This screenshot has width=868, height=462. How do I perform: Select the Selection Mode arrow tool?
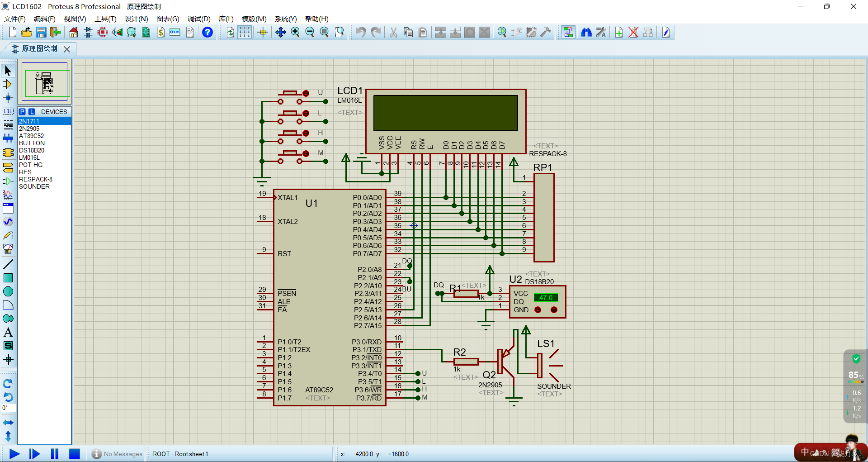pyautogui.click(x=8, y=71)
